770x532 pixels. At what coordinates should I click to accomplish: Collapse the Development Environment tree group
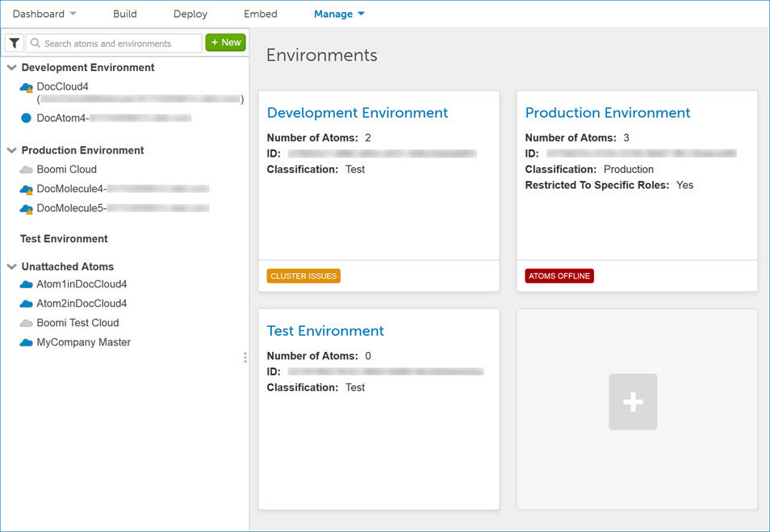[11, 68]
